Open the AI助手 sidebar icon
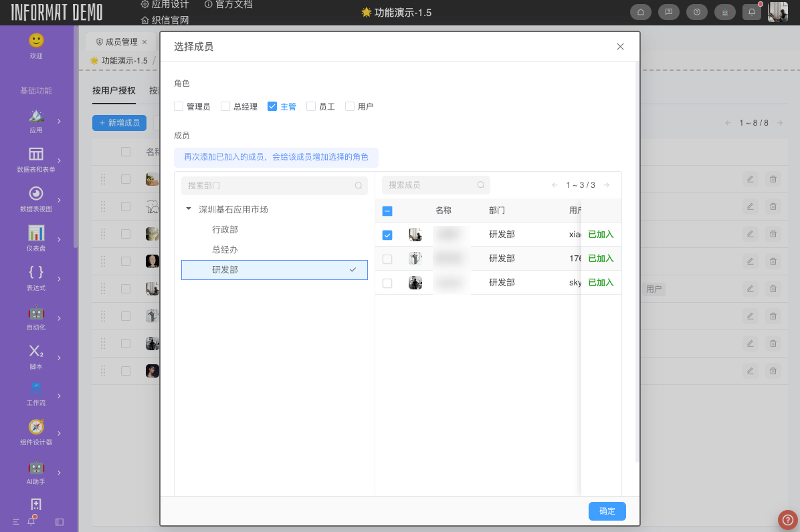Image resolution: width=800 pixels, height=532 pixels. [36, 471]
